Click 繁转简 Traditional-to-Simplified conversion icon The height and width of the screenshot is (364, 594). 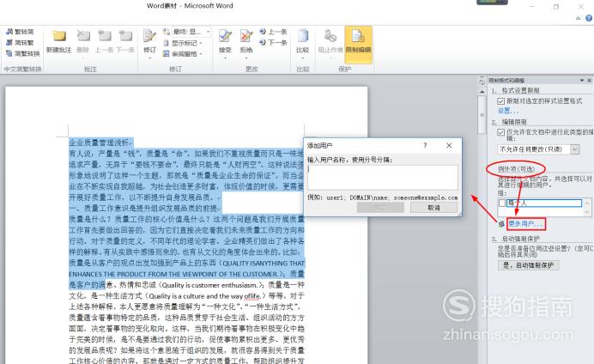9,32
